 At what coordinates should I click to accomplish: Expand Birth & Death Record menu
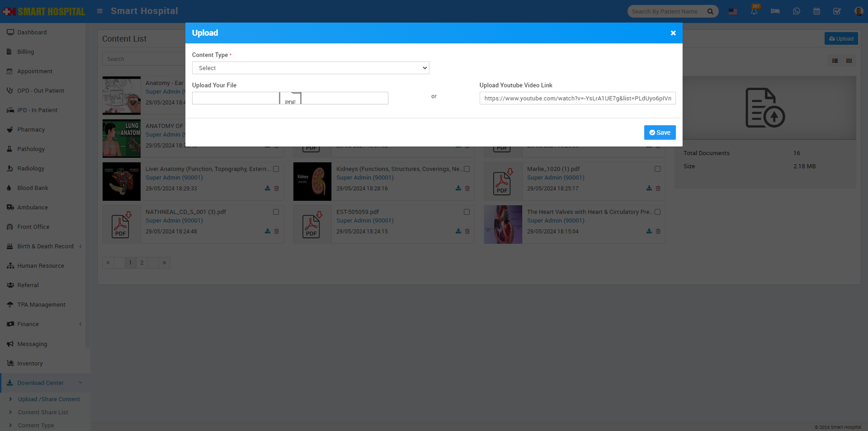pos(45,246)
